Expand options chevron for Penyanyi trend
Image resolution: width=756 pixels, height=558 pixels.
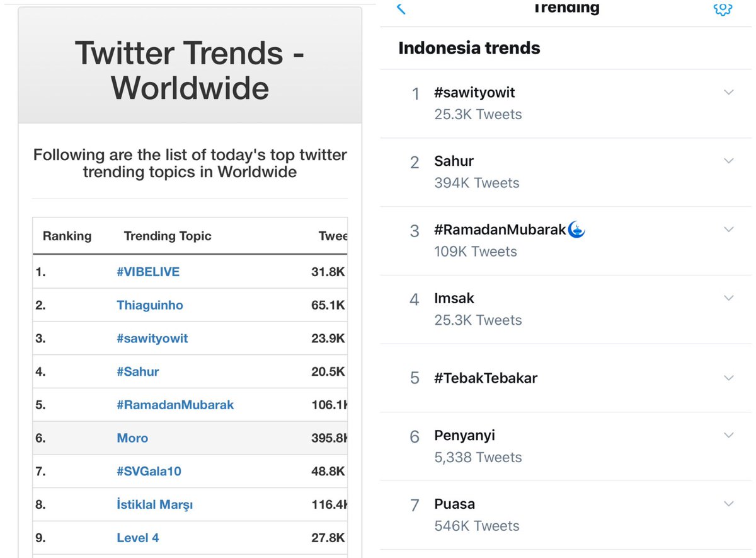pyautogui.click(x=729, y=435)
